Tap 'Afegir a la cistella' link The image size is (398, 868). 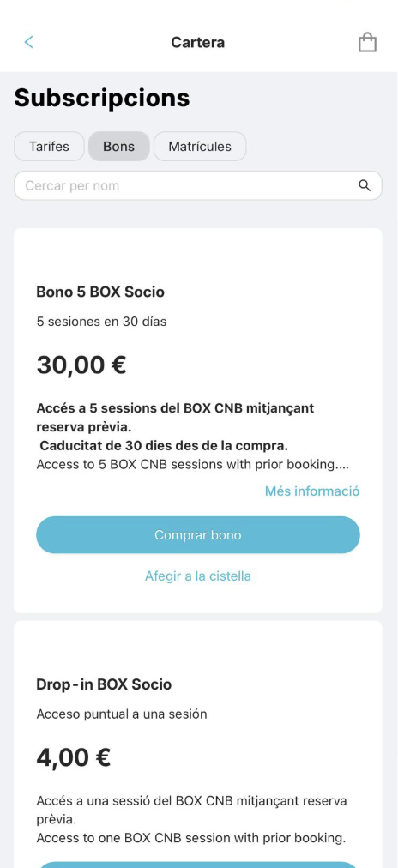tap(198, 576)
